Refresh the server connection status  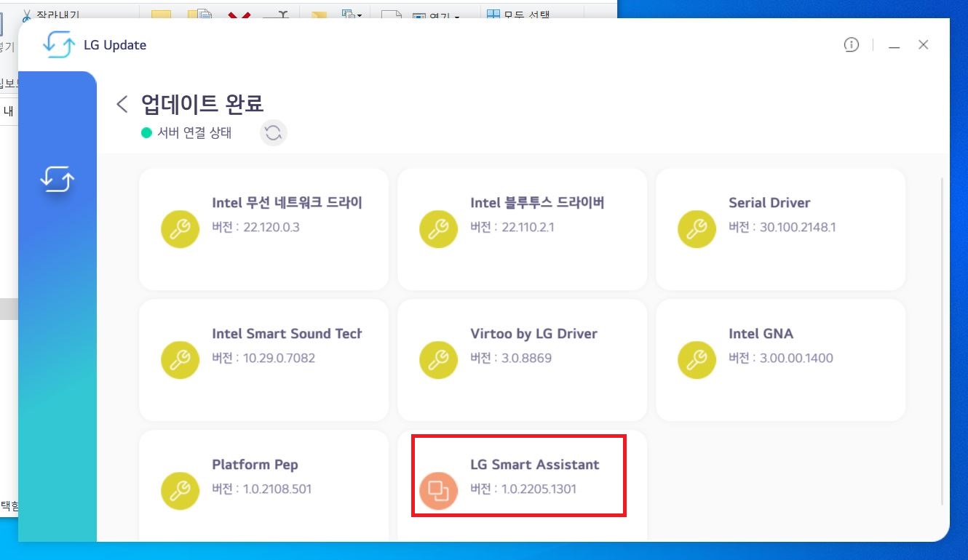click(274, 133)
